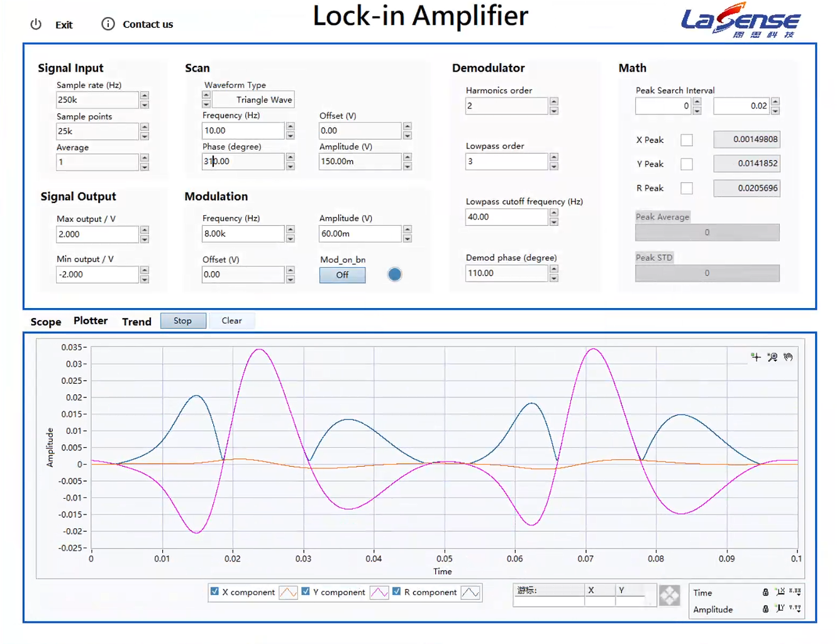This screenshot has width=837, height=644.
Task: Open the X component plot style swatch
Action: coord(288,592)
